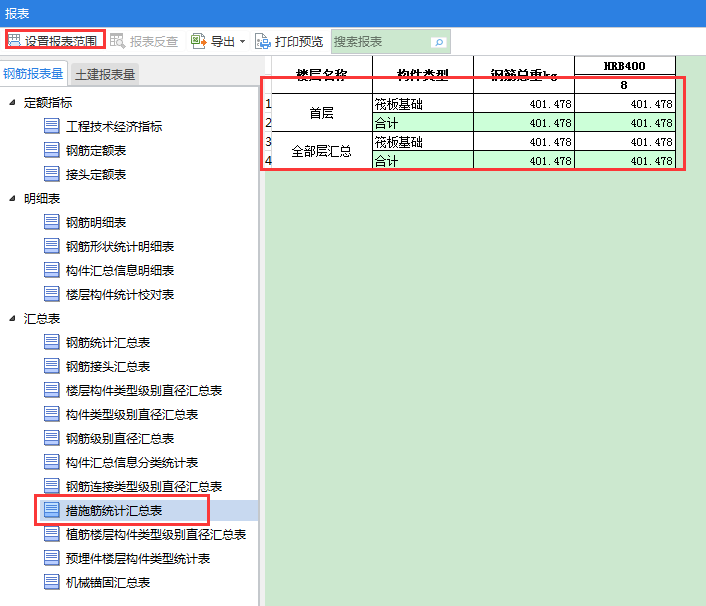The height and width of the screenshot is (606, 706).
Task: Click the icon beside 机械锚固汇总表
Action: (x=52, y=582)
